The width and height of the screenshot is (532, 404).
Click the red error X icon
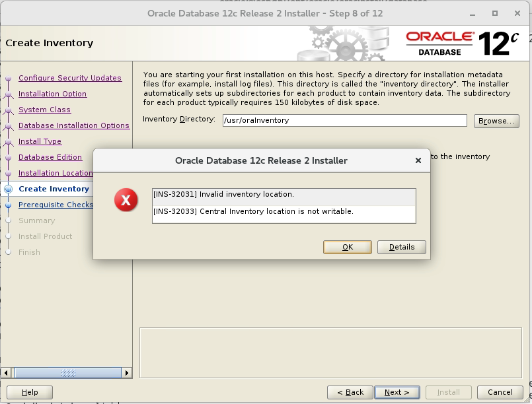tap(126, 200)
